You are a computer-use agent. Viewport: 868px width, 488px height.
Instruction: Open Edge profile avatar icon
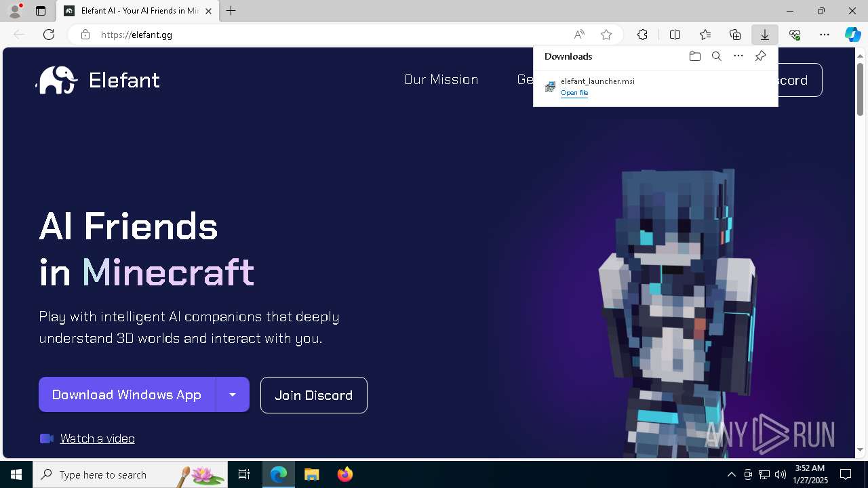tap(15, 11)
